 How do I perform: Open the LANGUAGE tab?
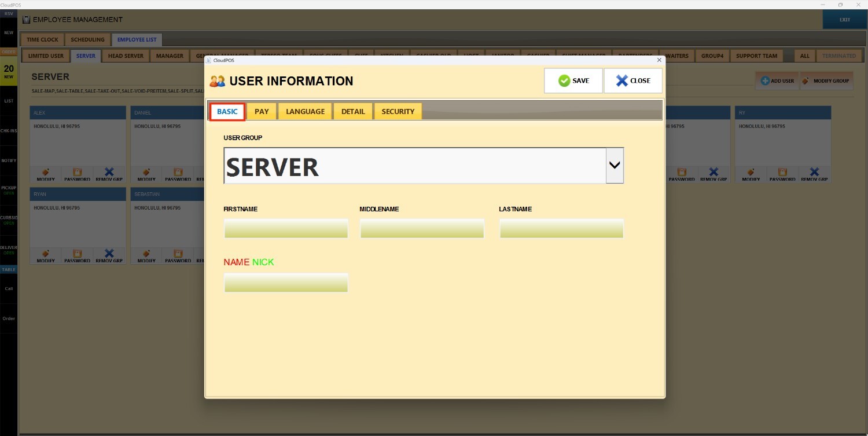[305, 111]
